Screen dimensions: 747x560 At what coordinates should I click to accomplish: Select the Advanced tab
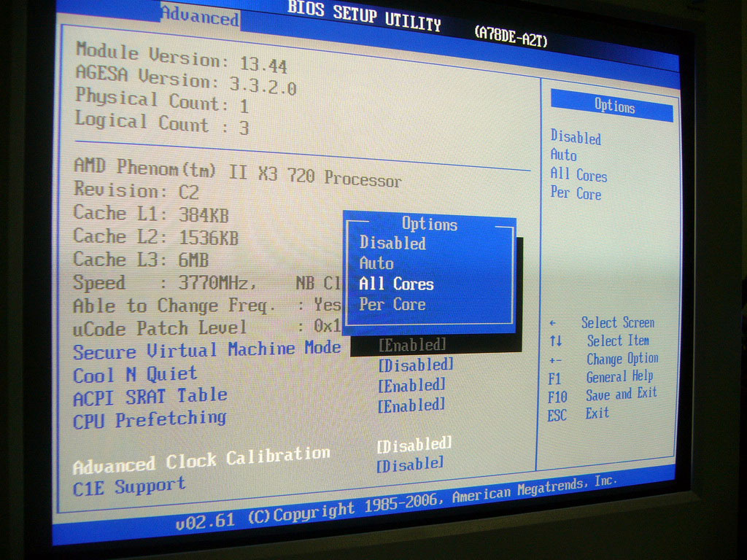[200, 16]
